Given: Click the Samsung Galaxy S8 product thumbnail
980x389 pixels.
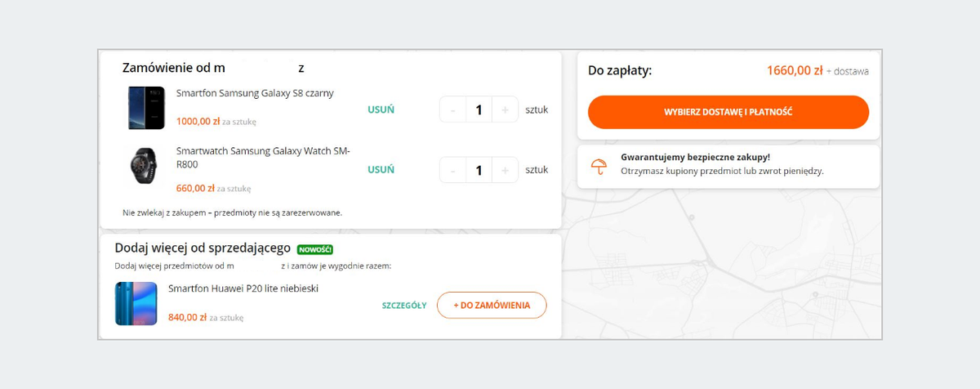Looking at the screenshot, I should pos(146,108).
